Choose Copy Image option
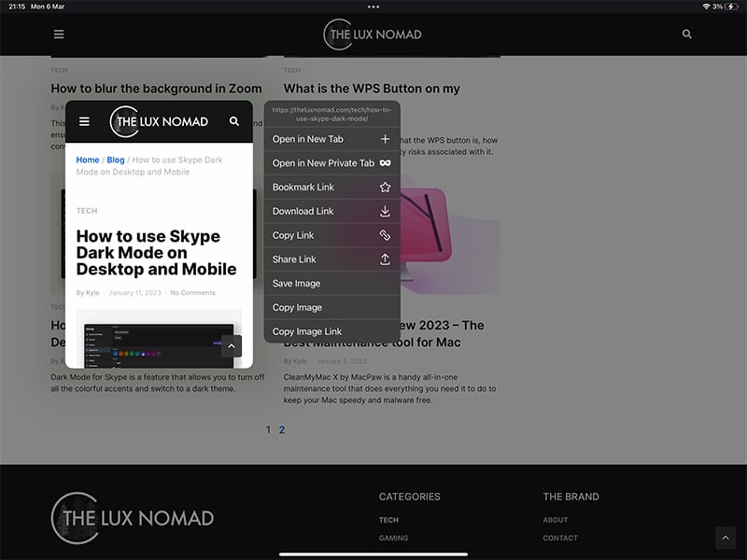The height and width of the screenshot is (560, 747). click(332, 307)
